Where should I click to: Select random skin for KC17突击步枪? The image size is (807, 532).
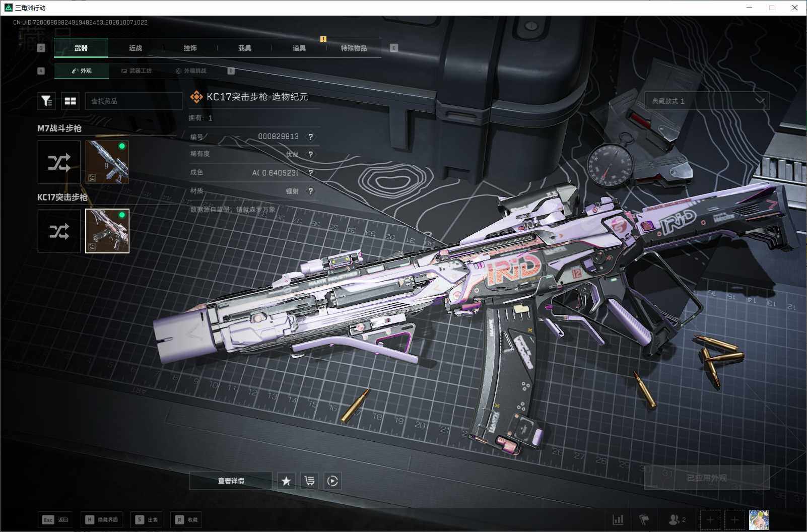59,231
